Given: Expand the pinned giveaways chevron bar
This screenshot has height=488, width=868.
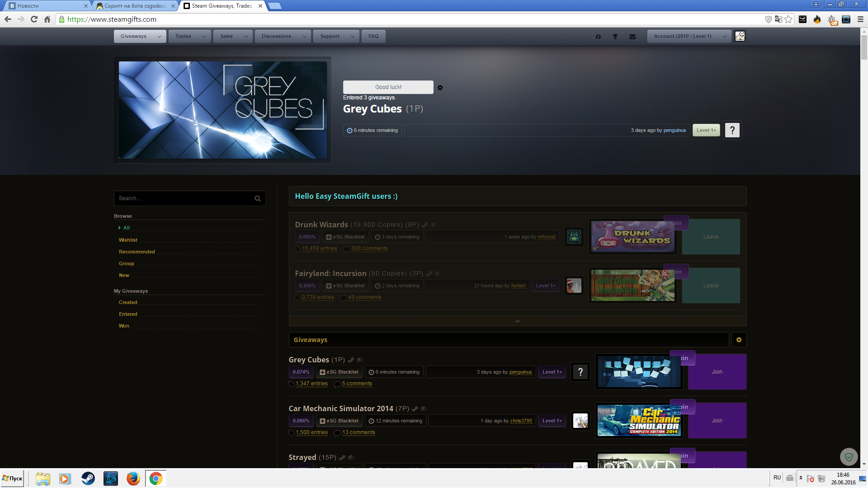Looking at the screenshot, I should 518,321.
